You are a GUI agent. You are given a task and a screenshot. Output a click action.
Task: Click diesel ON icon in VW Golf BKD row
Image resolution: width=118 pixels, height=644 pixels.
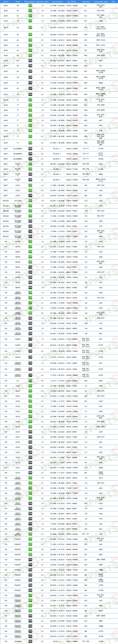tap(30, 463)
